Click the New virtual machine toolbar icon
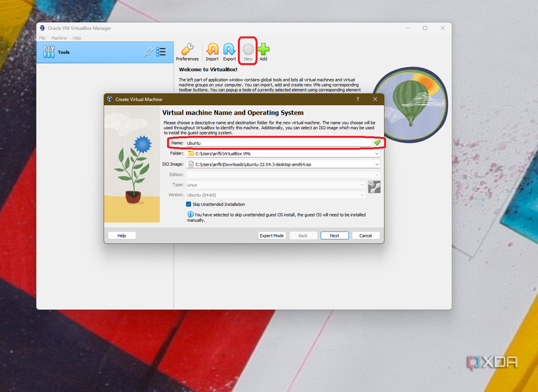538x392 pixels. [x=248, y=52]
